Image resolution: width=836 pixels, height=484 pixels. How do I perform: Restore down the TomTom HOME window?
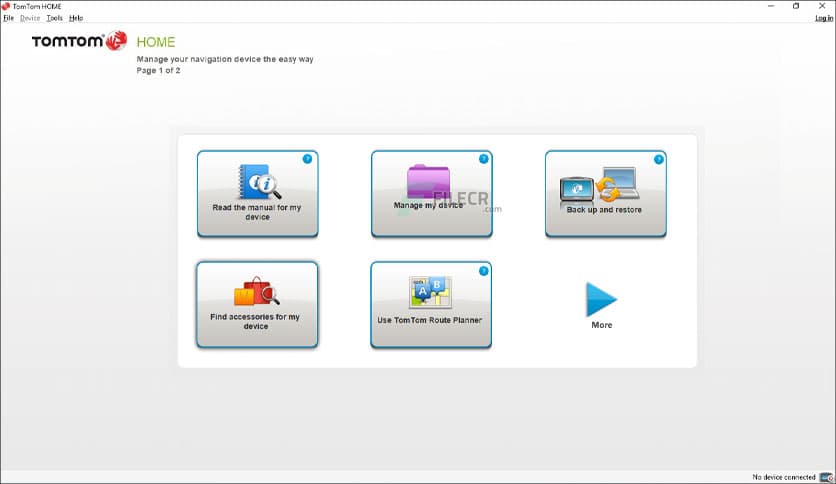(x=796, y=6)
